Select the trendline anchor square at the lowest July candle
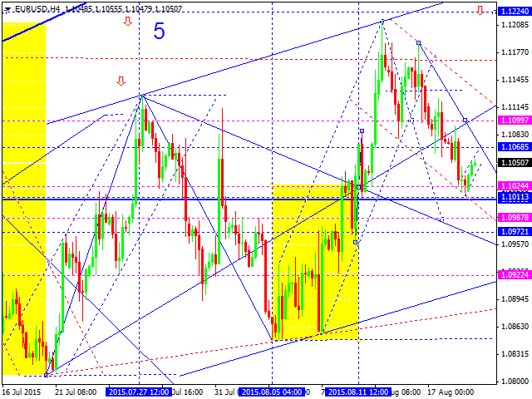Viewport: 532px width, 399px height. click(x=47, y=375)
